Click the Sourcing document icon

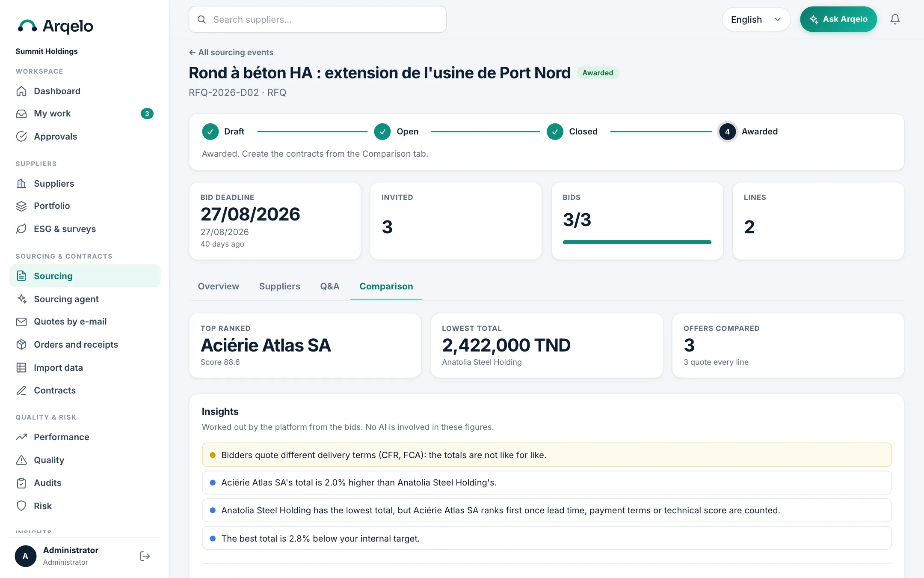[21, 276]
